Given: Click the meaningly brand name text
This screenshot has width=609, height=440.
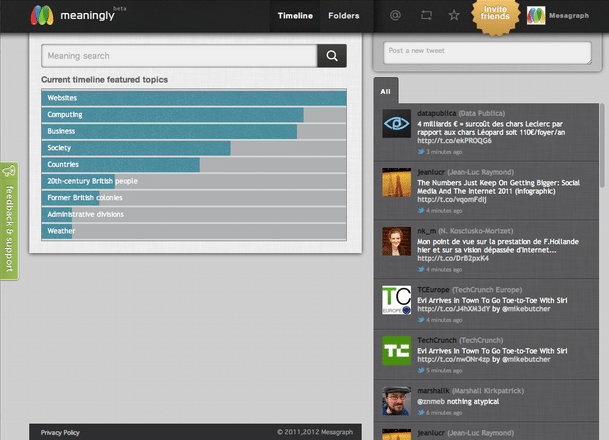Looking at the screenshot, I should click(x=87, y=16).
